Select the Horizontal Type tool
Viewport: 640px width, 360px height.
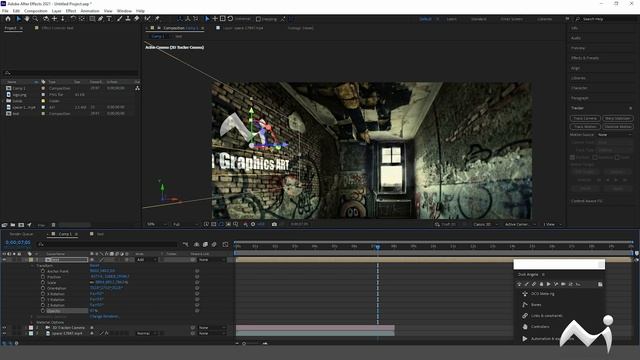(109, 19)
